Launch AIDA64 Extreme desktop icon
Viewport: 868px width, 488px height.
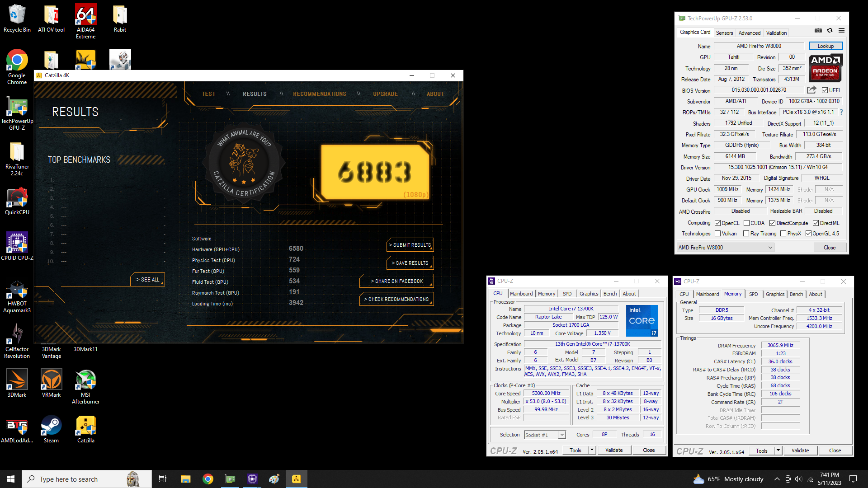coord(85,22)
